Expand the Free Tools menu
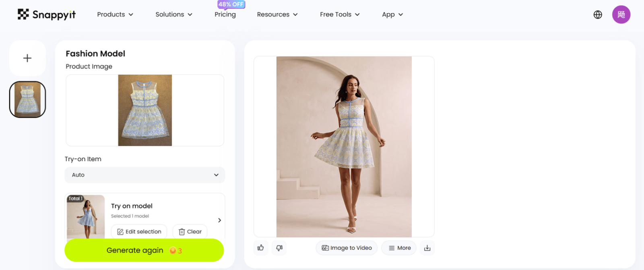This screenshot has height=270, width=644. click(340, 15)
